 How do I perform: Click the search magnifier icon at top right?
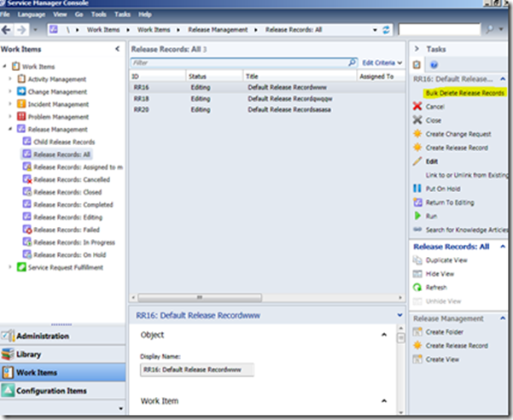tap(489, 29)
